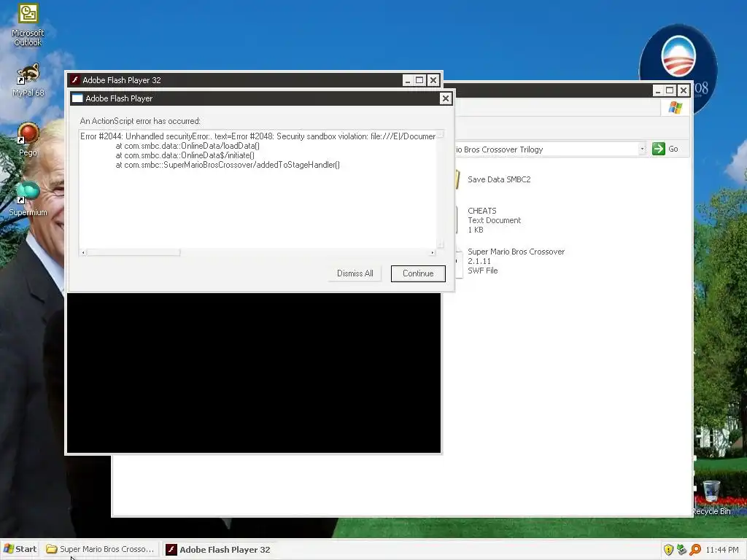
Task: Expand the Explorer address bar dropdown
Action: (x=642, y=149)
